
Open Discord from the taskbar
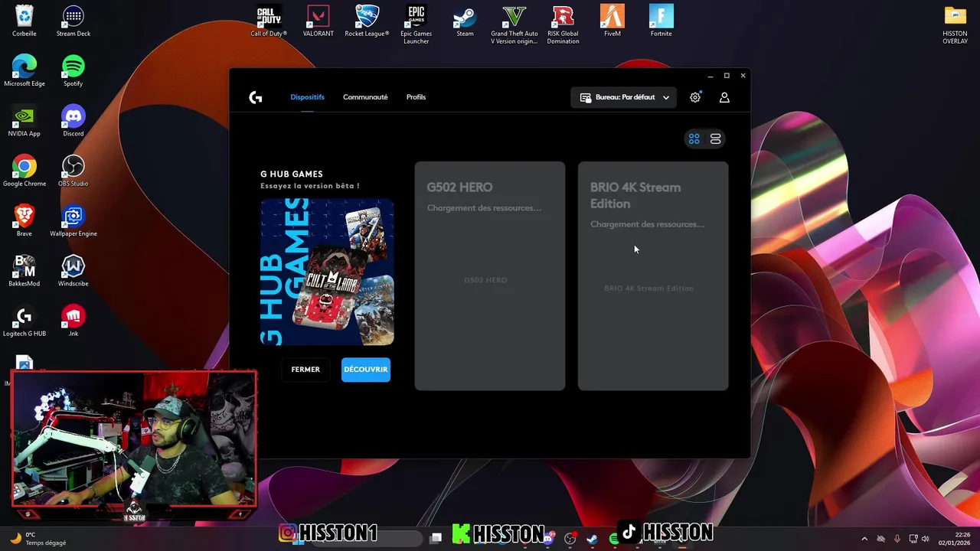pos(548,539)
